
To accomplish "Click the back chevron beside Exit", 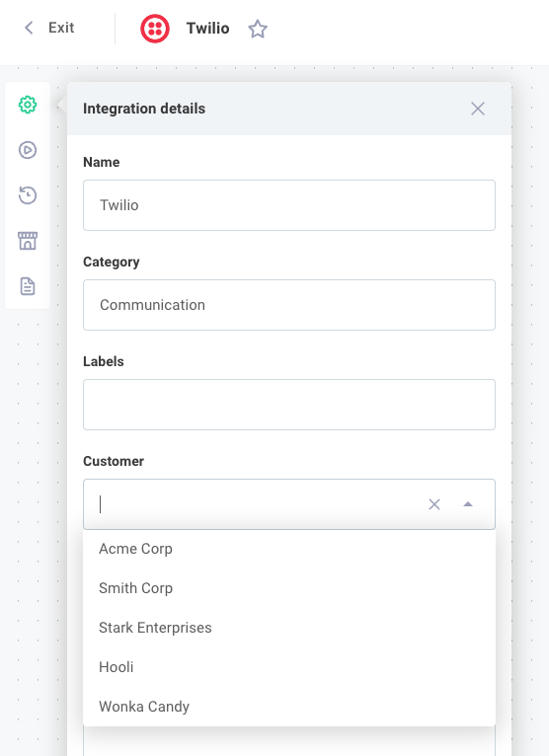I will point(29,28).
